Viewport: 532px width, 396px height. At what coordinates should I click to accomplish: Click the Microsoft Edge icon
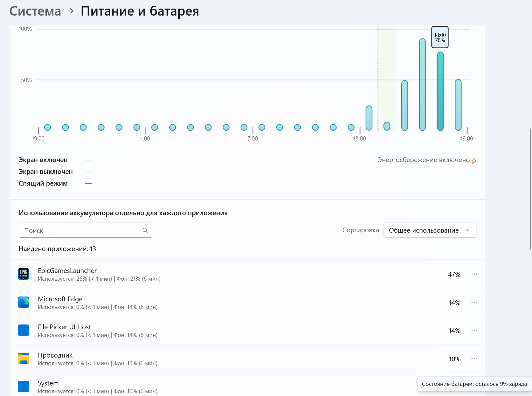pos(24,302)
